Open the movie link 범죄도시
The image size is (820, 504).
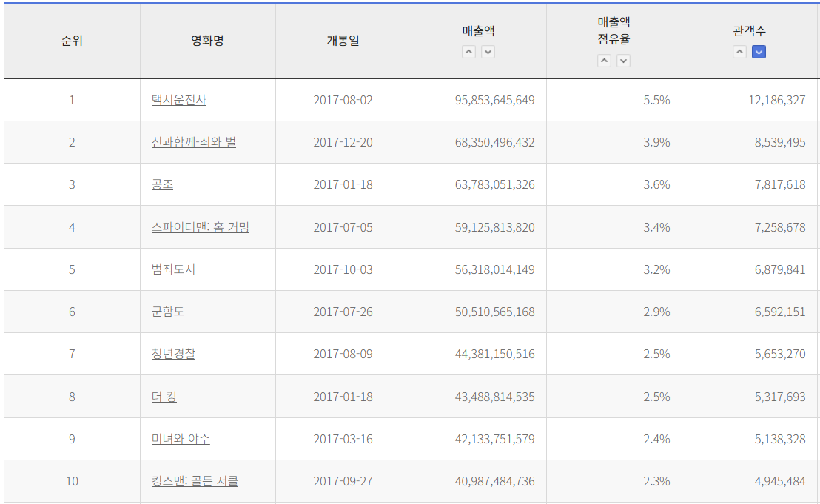point(173,269)
